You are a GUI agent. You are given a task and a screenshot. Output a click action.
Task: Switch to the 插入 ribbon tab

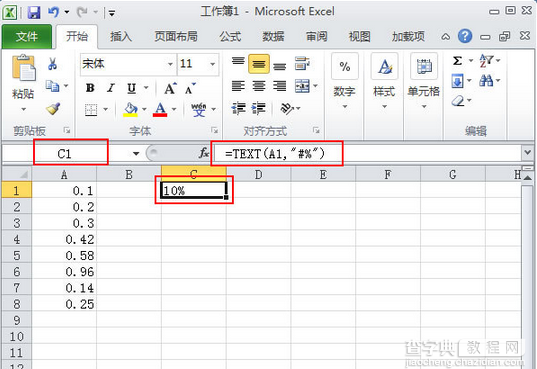(121, 36)
